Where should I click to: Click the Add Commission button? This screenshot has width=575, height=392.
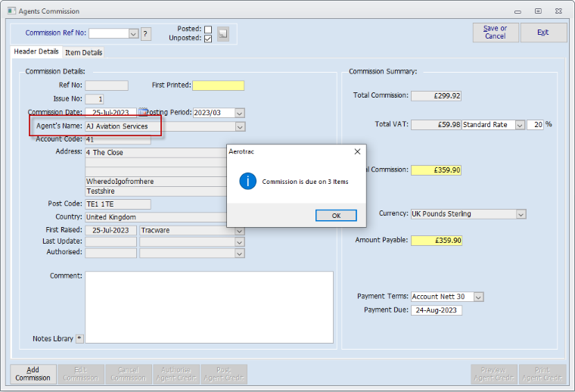click(x=33, y=374)
